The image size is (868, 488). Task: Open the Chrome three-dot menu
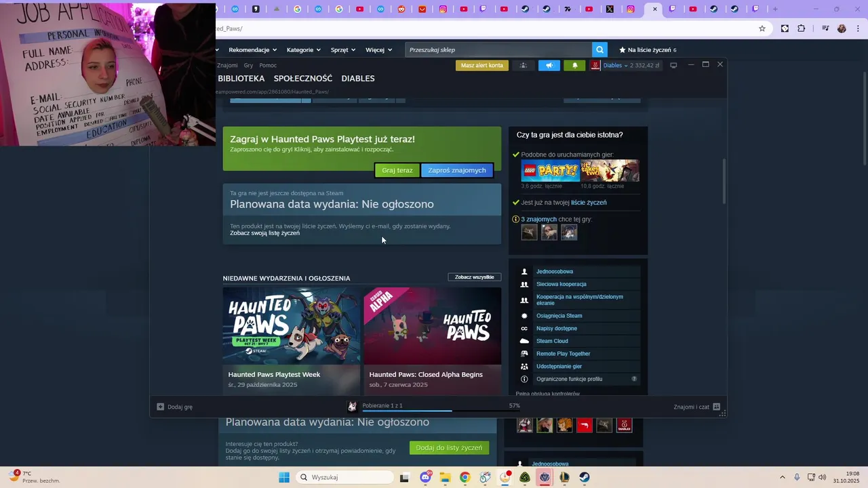point(859,28)
